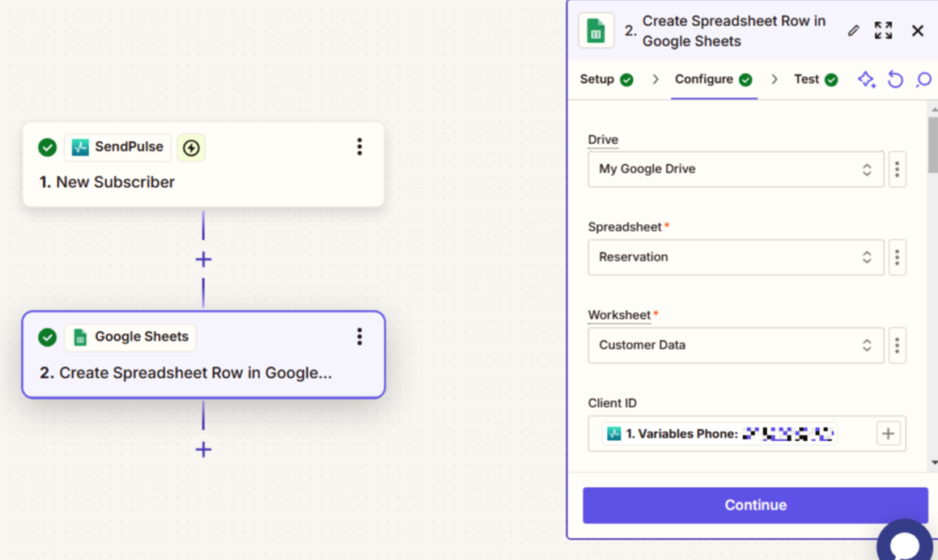
Task: Open the AI sparkle assistant icon
Action: tap(867, 79)
